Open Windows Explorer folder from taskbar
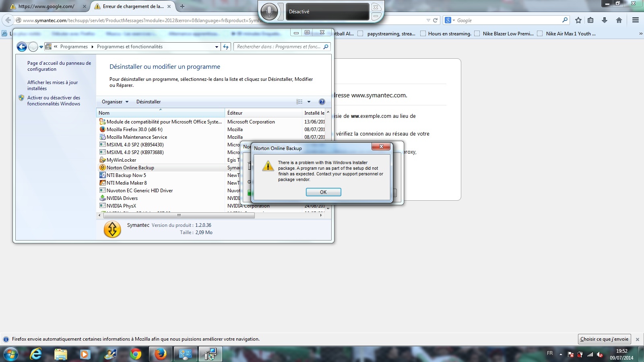Screen dimensions: 644x362 click(61, 354)
